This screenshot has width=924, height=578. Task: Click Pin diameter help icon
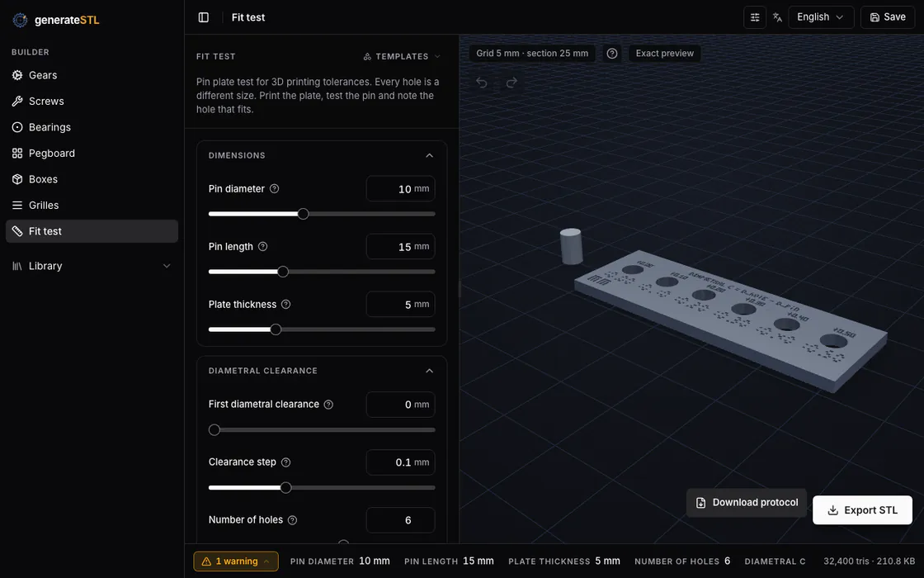[x=274, y=189]
